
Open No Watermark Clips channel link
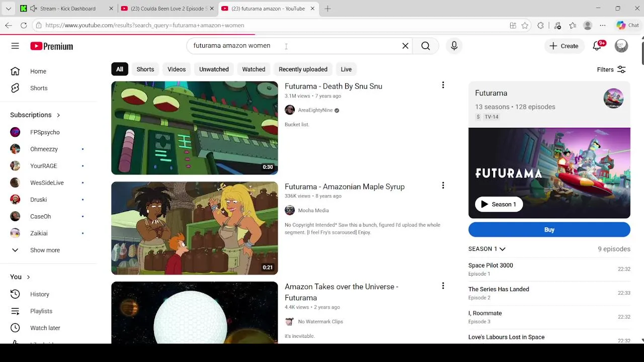(320, 322)
